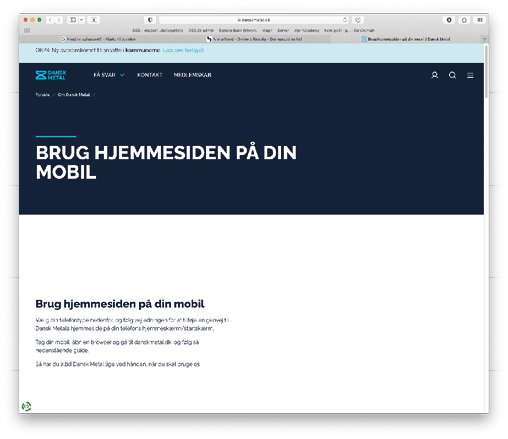Screen dimensions: 508x439
Task: Select the KONTAKT menu item
Action: (150, 75)
